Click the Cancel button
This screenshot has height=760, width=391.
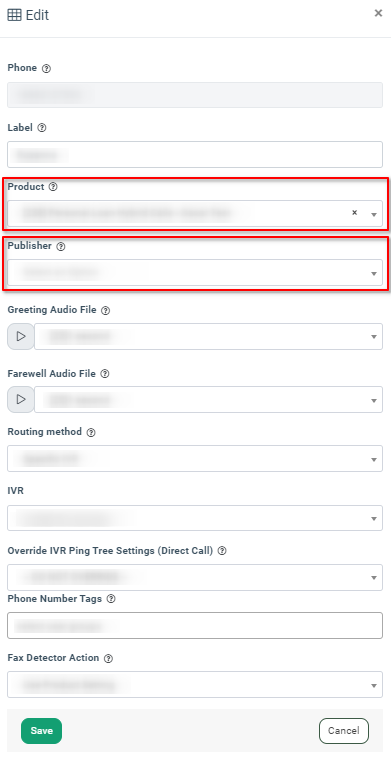344,731
